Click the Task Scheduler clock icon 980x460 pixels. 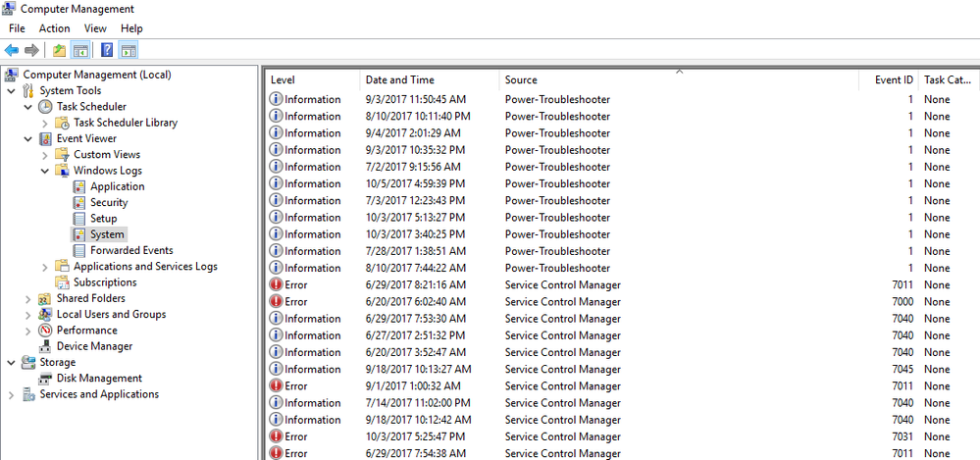[x=46, y=107]
